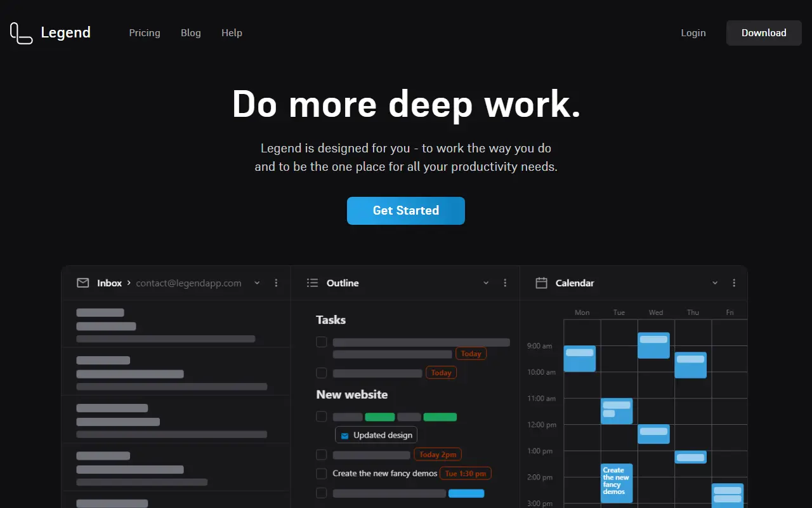Open the first email in the Inbox list
This screenshot has width=812, height=508.
click(176, 324)
